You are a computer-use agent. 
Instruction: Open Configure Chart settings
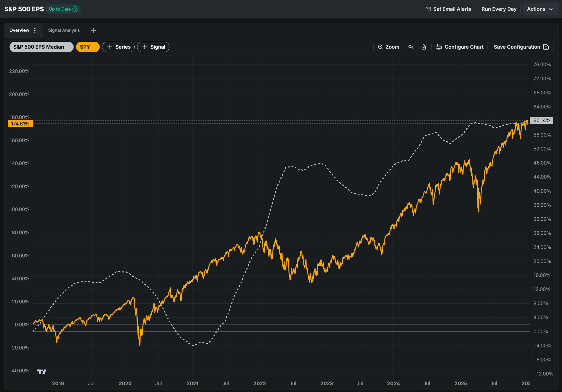click(x=459, y=47)
